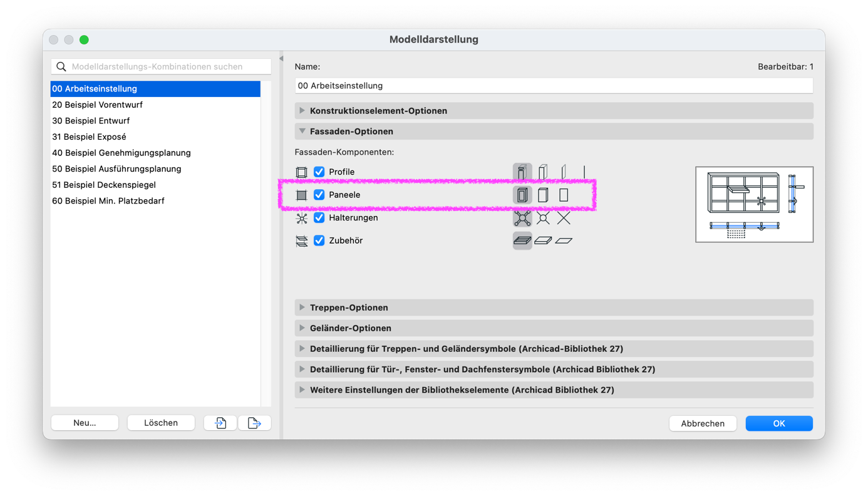Screen dimensions: 868x496
Task: Select 40 Beispiel Genehmigungsplanung
Action: [x=155, y=153]
